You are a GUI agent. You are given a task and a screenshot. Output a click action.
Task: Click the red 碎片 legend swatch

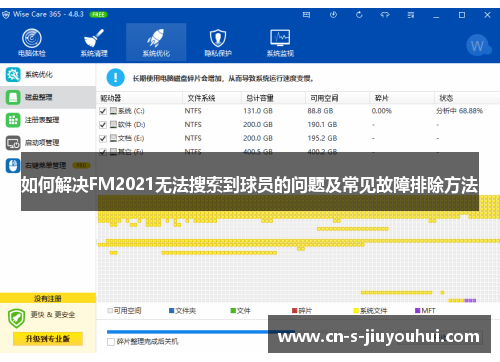295,311
